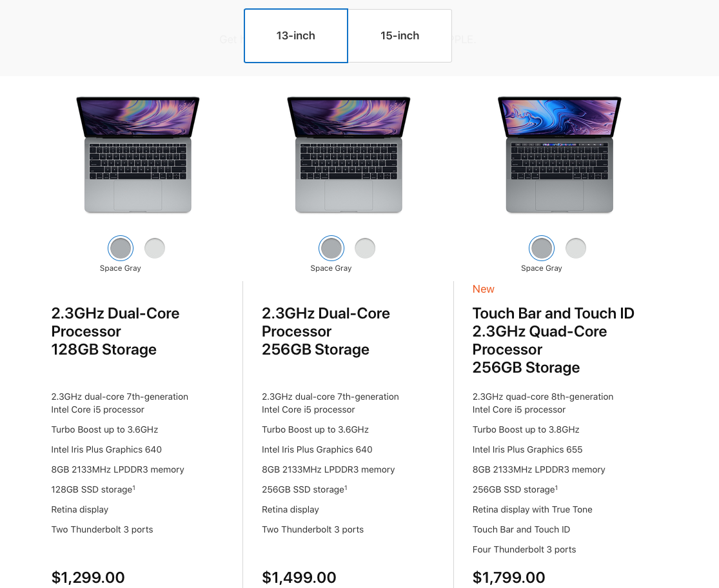Click the $1,499.00 price
719x588 pixels.
[299, 578]
